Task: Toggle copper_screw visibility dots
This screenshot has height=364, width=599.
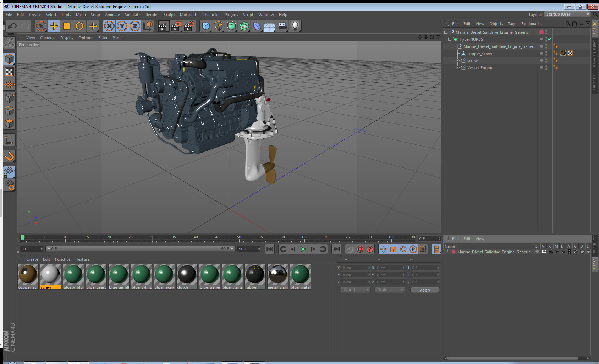Action: (546, 53)
